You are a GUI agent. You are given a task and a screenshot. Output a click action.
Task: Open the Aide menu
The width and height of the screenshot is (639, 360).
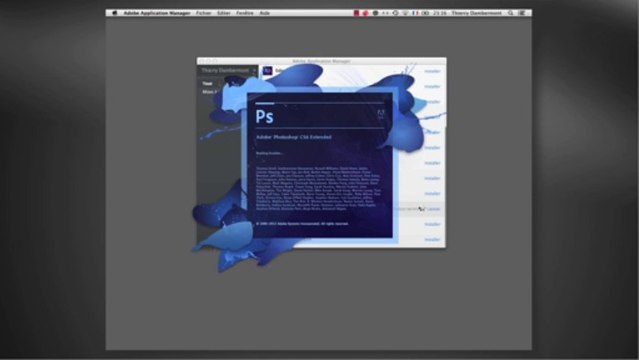point(265,13)
